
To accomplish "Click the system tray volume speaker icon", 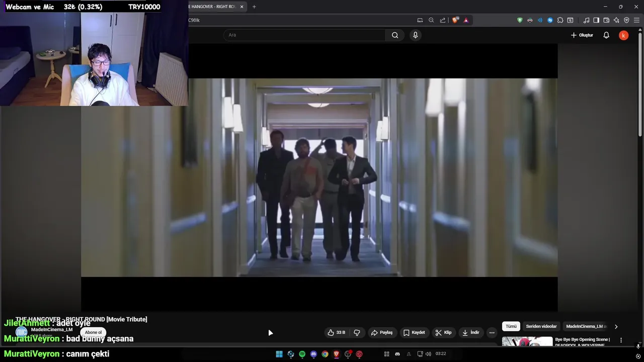I will tap(428, 354).
